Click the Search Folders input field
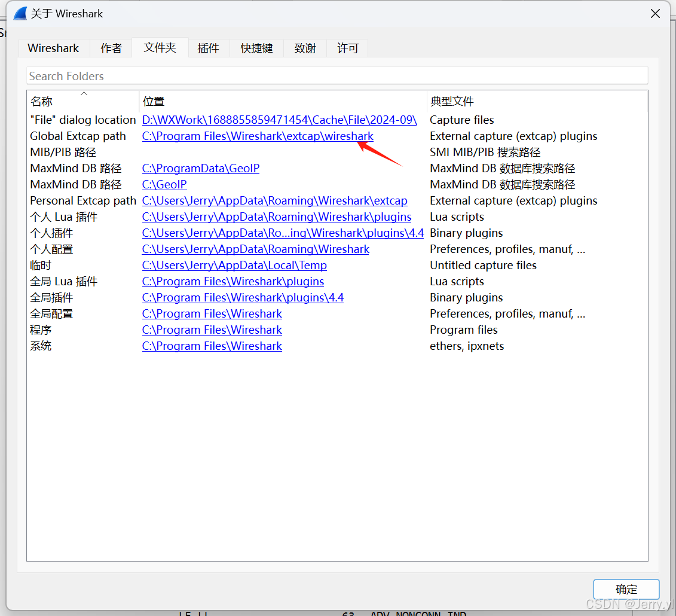 (x=337, y=76)
